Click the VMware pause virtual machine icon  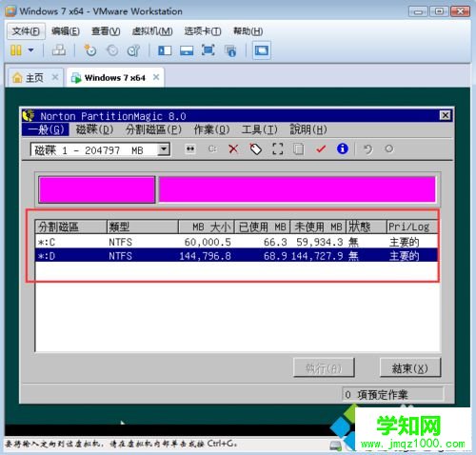[x=16, y=50]
